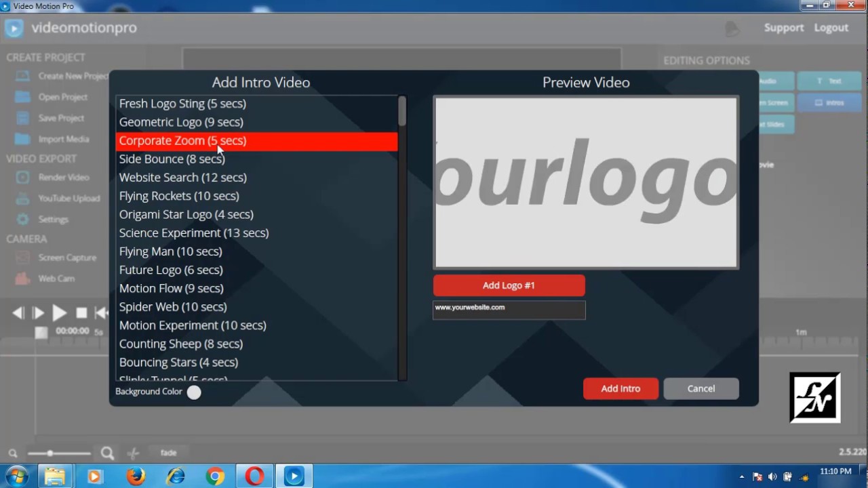Launch Google Chrome from the taskbar
The height and width of the screenshot is (488, 868).
(x=216, y=476)
